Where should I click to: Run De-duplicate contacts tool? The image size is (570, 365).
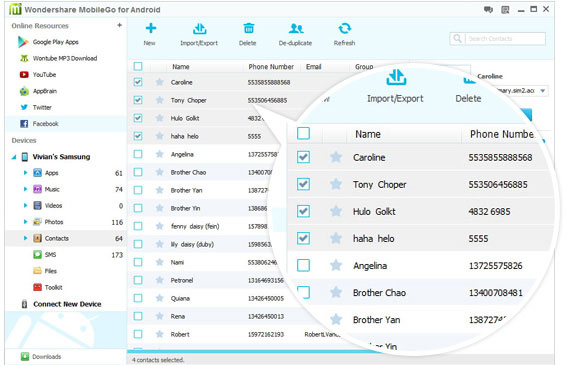click(296, 28)
